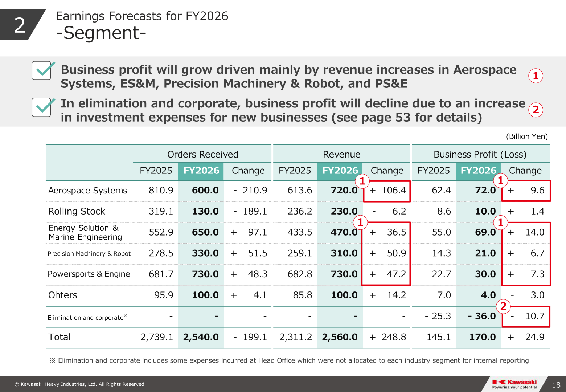566x392 pixels.
Task: Click Total revenue change + 248.8
Action: [387, 337]
